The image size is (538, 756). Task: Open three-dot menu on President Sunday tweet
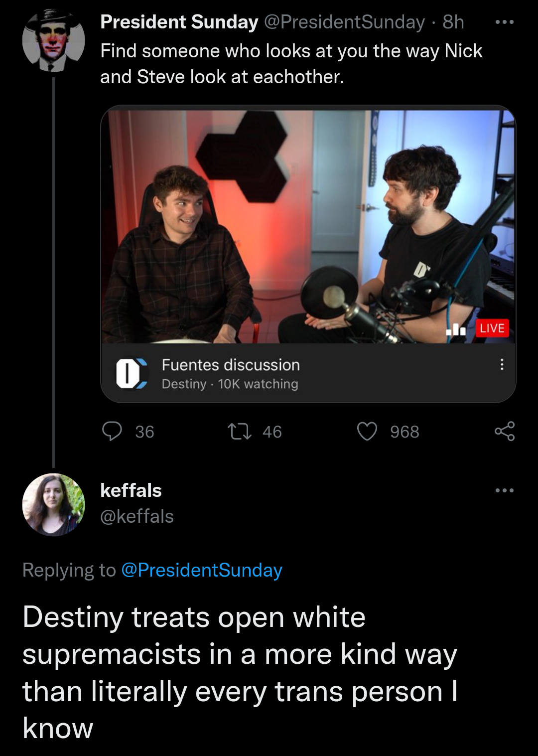pos(505,22)
